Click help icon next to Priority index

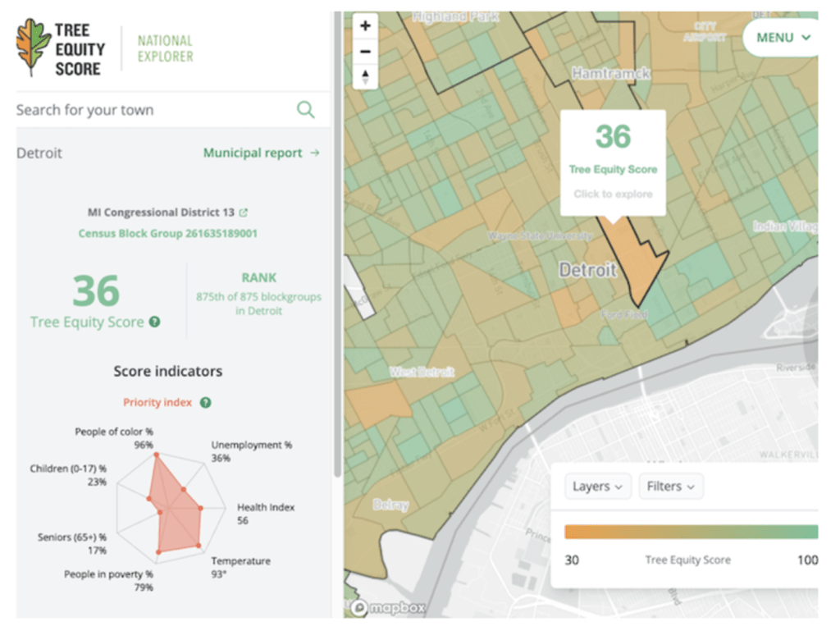point(206,403)
